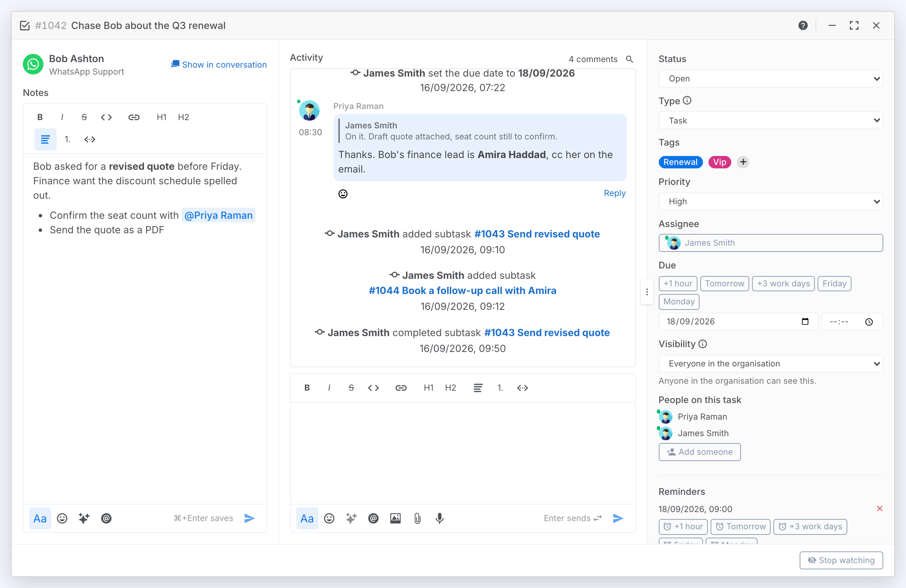The image size is (906, 588).
Task: Set a reminder for +3 work days
Action: 810,527
